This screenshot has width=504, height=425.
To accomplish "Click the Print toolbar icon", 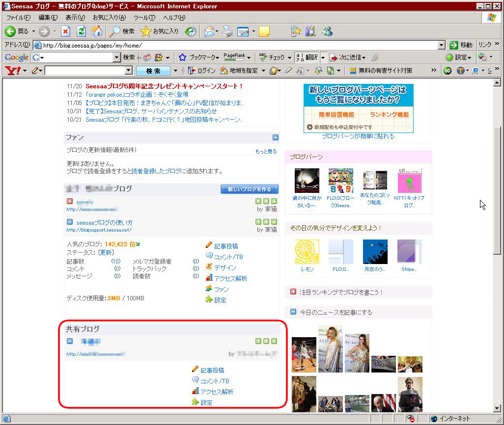I will pos(226,31).
